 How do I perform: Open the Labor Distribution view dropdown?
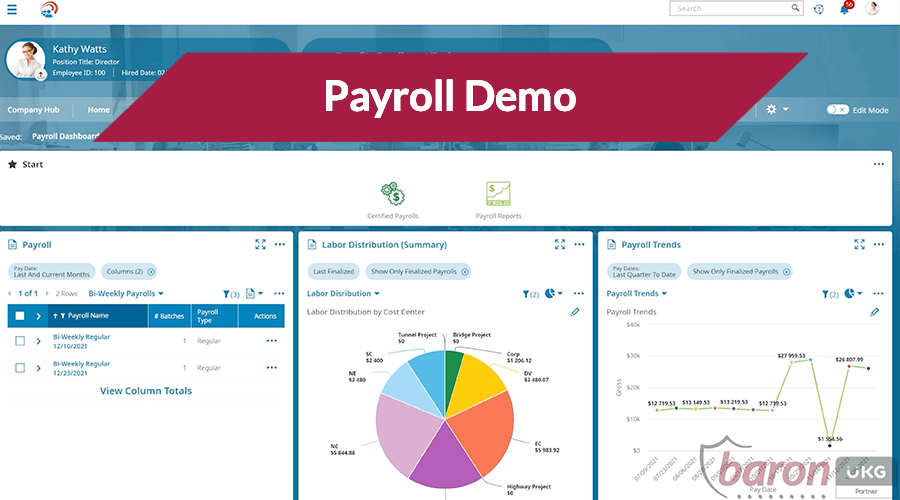click(x=343, y=294)
